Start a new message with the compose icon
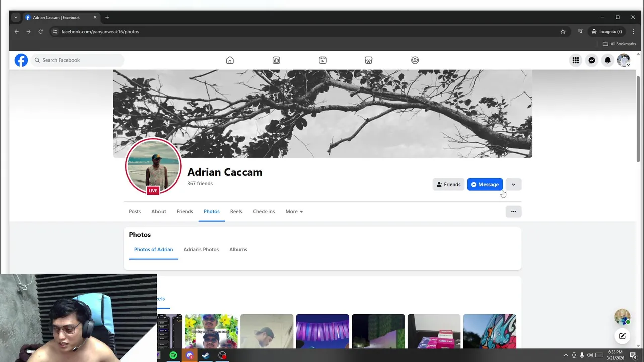Viewport: 644px width, 362px height. pyautogui.click(x=622, y=336)
